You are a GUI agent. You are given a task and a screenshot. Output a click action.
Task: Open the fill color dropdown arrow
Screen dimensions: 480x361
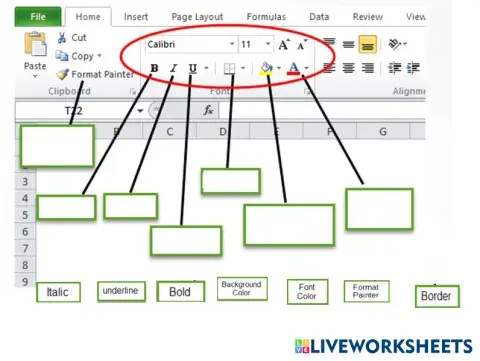pyautogui.click(x=279, y=68)
